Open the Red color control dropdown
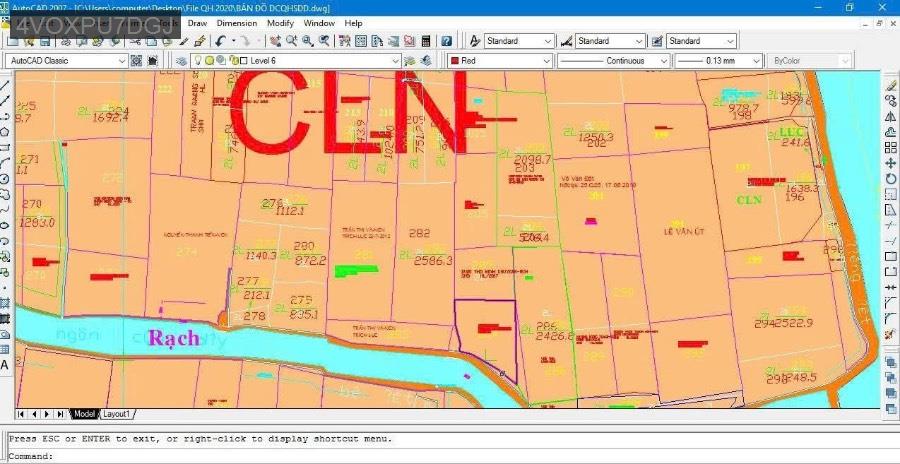 pos(545,61)
